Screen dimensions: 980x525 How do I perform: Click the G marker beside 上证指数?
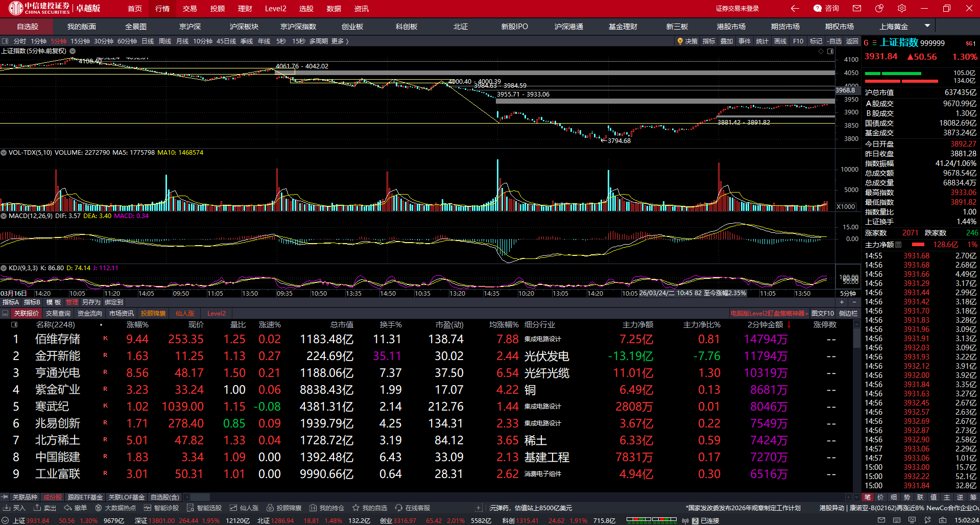[x=866, y=43]
